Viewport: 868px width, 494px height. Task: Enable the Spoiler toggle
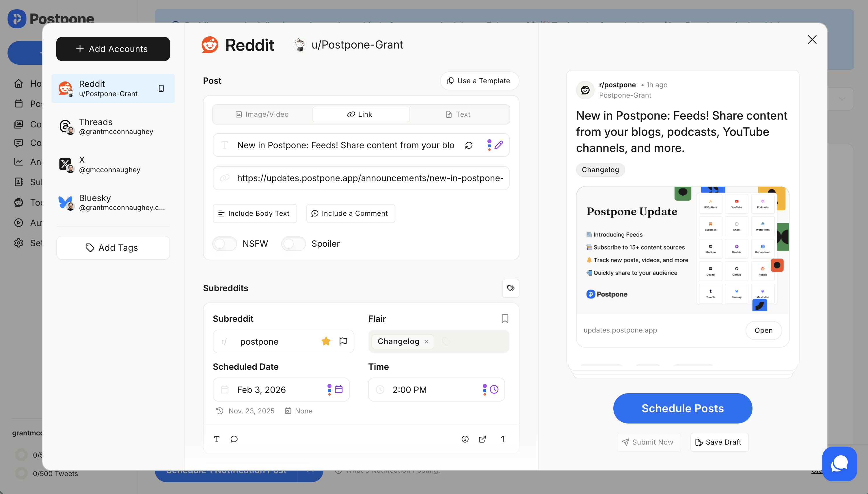point(293,244)
